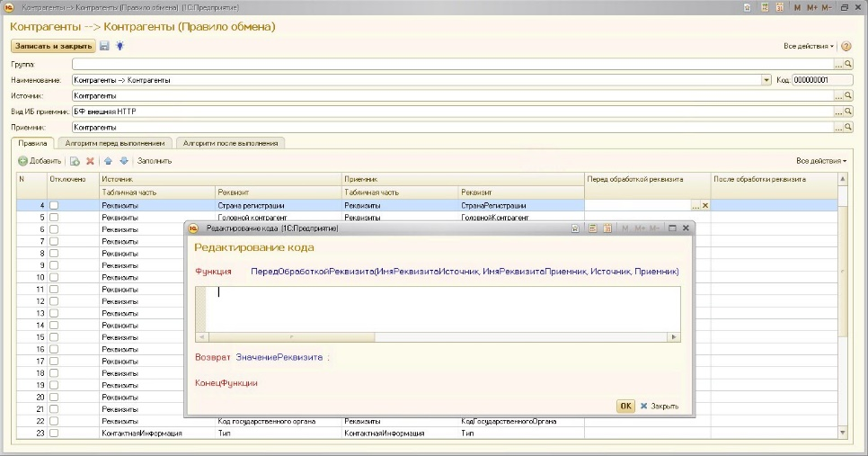Click the magnifier icon of the Группа field
Image resolution: width=868 pixels, height=456 pixels.
pos(847,65)
